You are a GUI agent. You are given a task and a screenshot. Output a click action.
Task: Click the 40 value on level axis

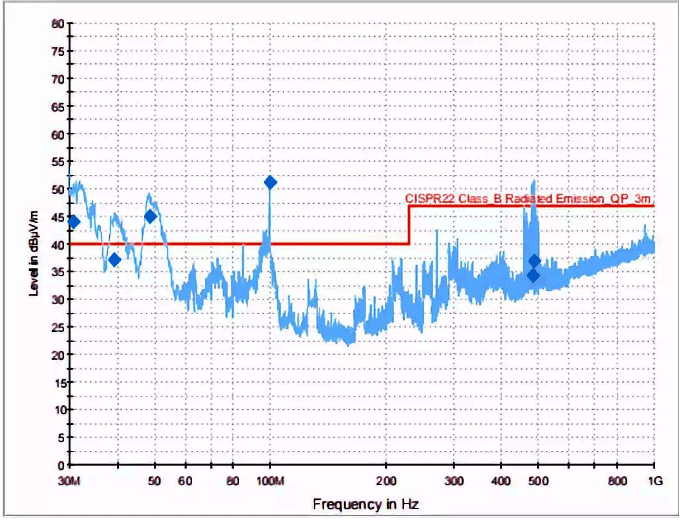tap(58, 244)
